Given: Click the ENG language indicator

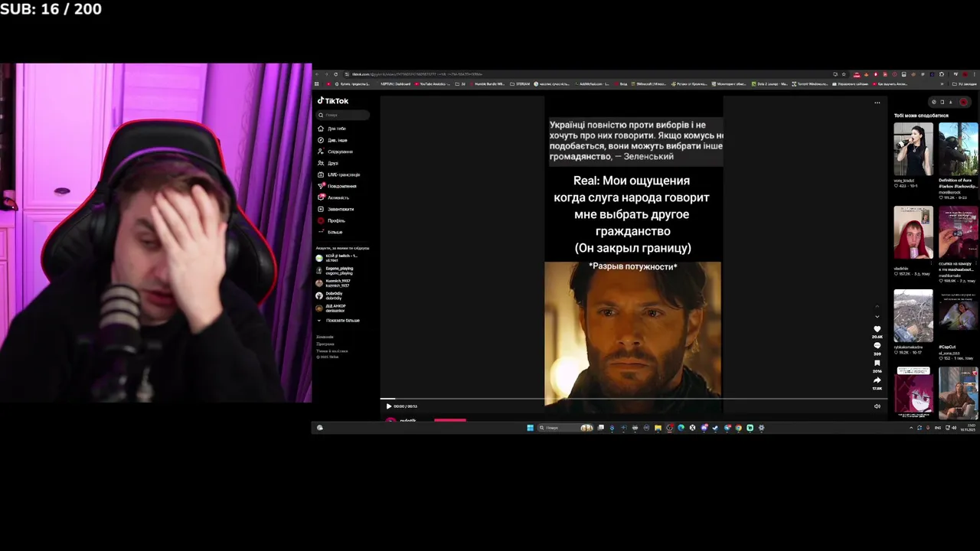Looking at the screenshot, I should point(939,428).
